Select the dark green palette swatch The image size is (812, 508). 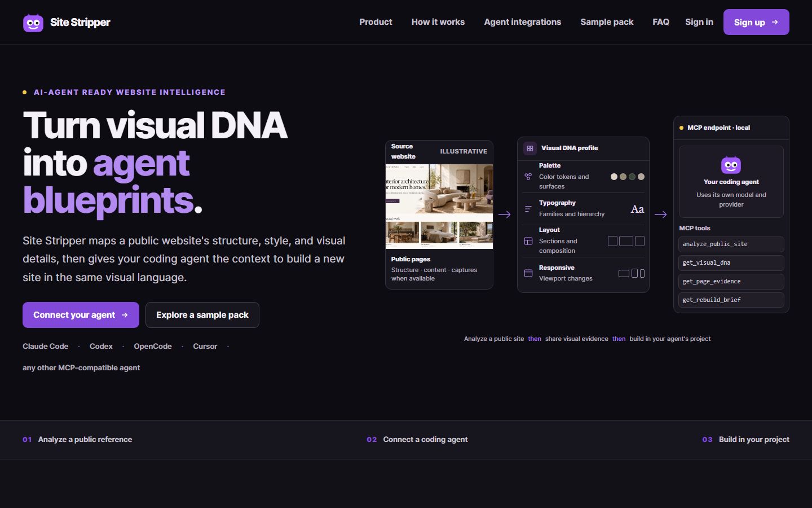632,177
